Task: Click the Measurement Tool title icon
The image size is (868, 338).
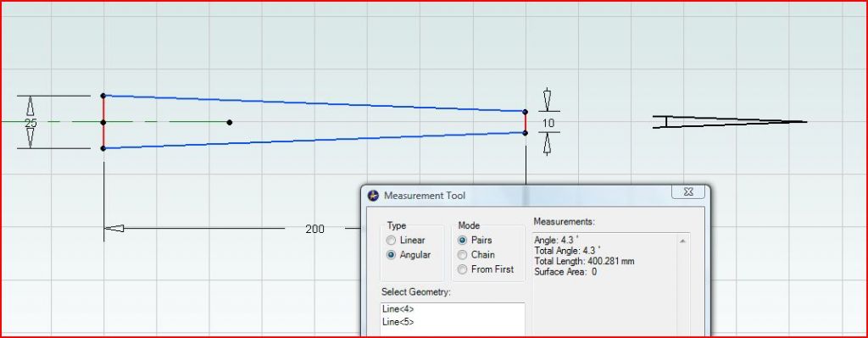Action: 373,196
